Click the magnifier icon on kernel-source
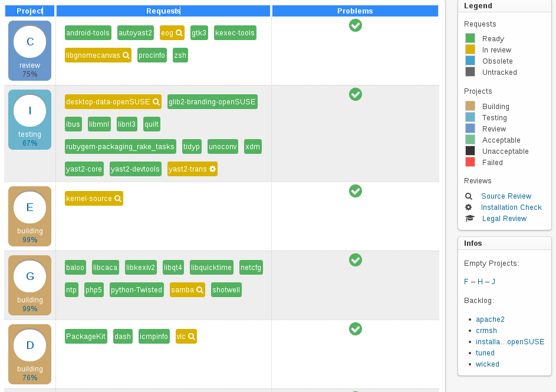556x392 pixels. 118,199
